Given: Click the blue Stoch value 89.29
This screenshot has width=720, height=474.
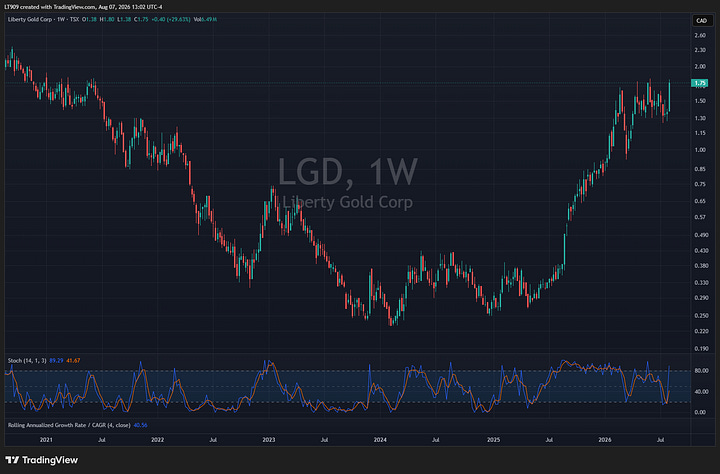Looking at the screenshot, I should (56, 361).
